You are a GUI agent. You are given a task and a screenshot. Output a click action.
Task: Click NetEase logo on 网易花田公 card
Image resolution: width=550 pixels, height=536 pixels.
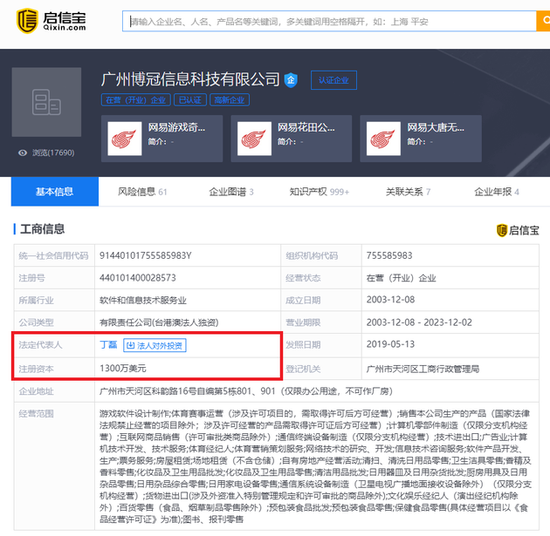point(254,139)
